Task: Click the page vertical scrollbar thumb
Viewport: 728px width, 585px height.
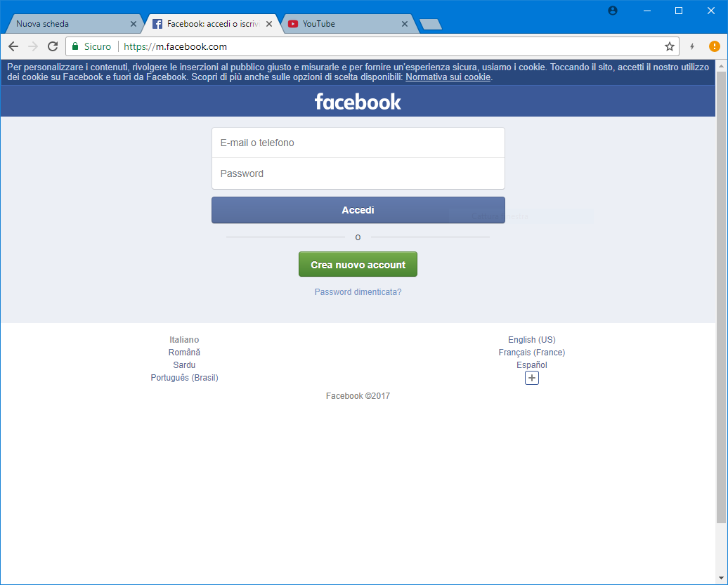Action: 721,298
